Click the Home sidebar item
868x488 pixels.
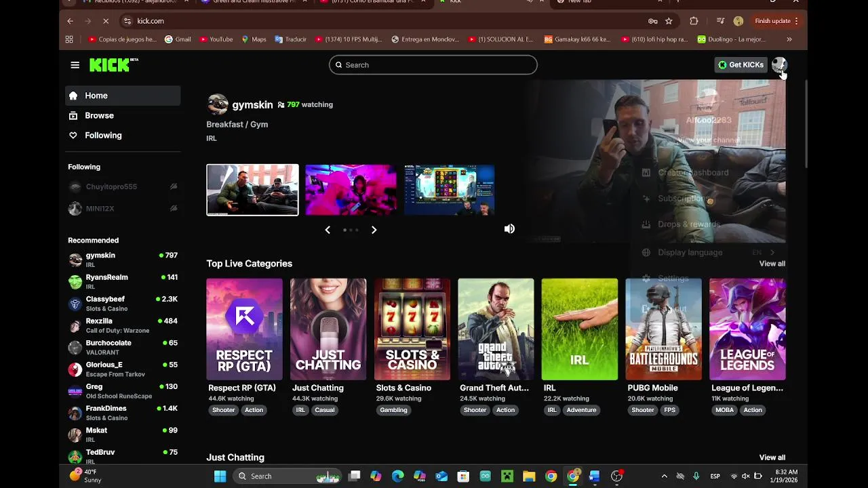tap(123, 96)
